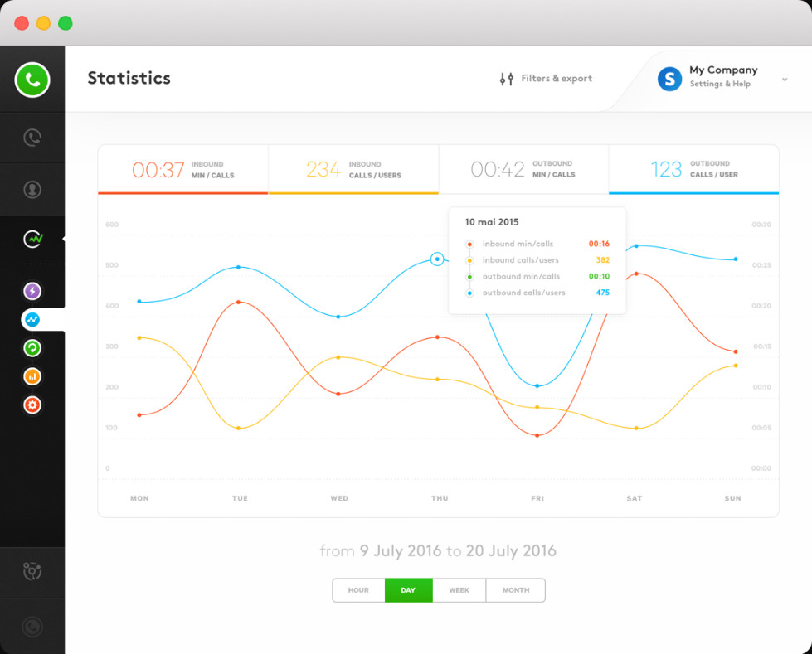Click the blue data point on Tuesday
The image size is (812, 654).
point(238,267)
